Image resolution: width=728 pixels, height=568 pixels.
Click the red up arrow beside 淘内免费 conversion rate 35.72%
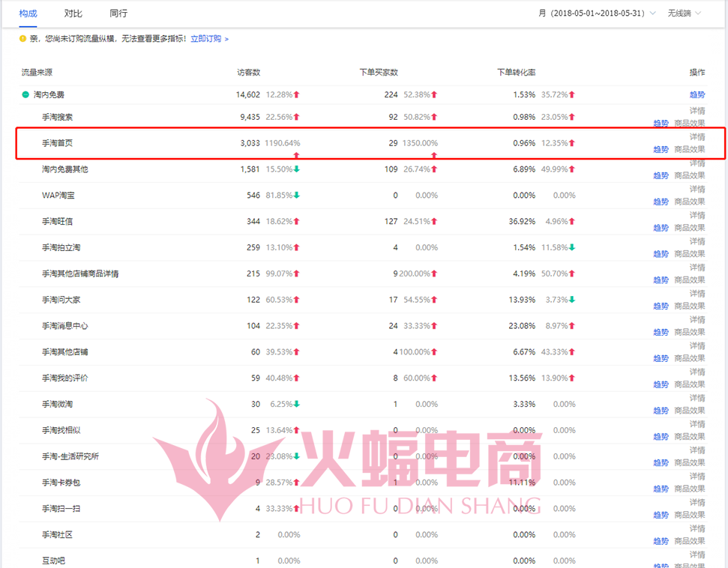(571, 95)
